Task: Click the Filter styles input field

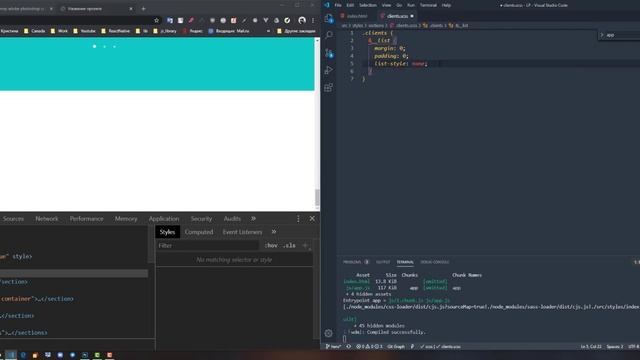Action: point(208,245)
